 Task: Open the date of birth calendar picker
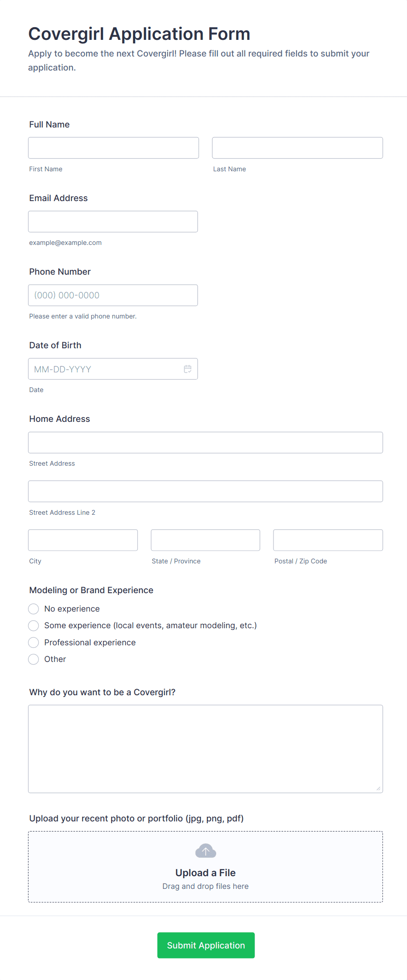pyautogui.click(x=188, y=369)
